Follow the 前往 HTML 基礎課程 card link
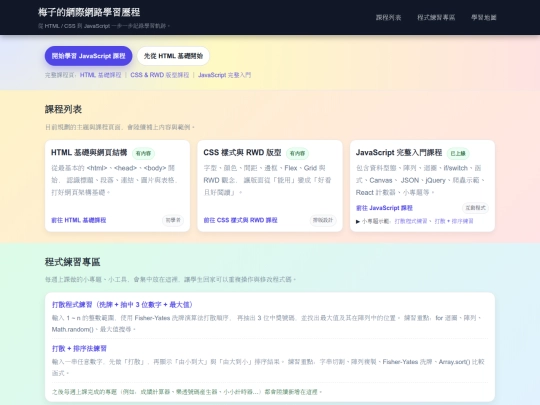 [x=79, y=220]
